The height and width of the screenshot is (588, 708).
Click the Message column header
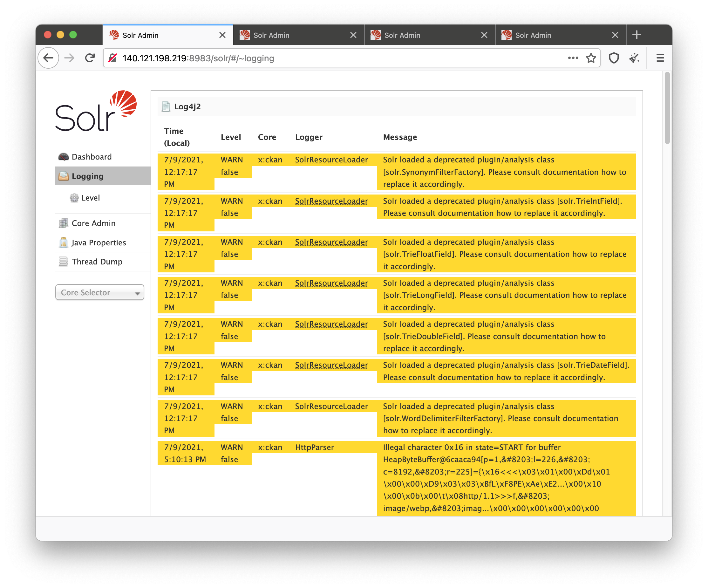point(400,137)
